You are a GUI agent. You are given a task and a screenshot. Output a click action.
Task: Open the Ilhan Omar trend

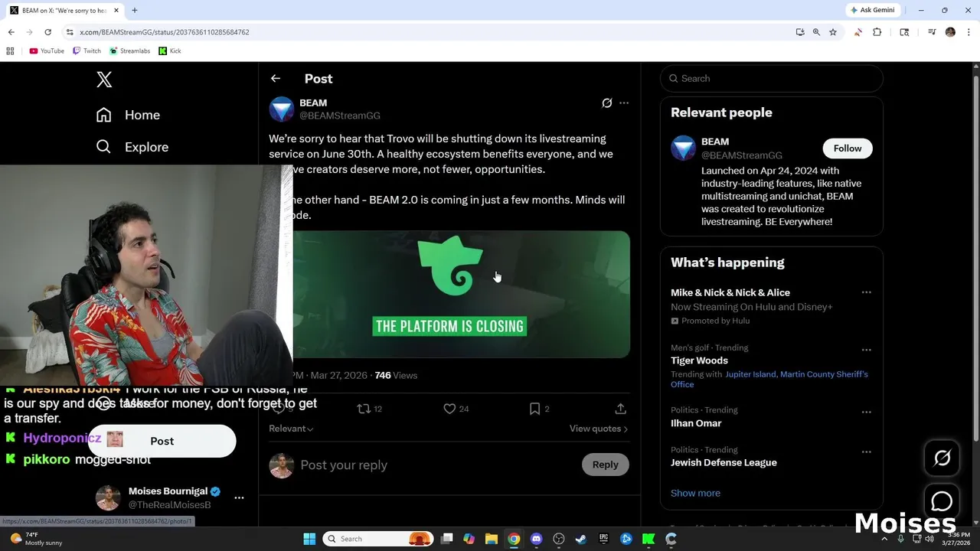(x=696, y=423)
